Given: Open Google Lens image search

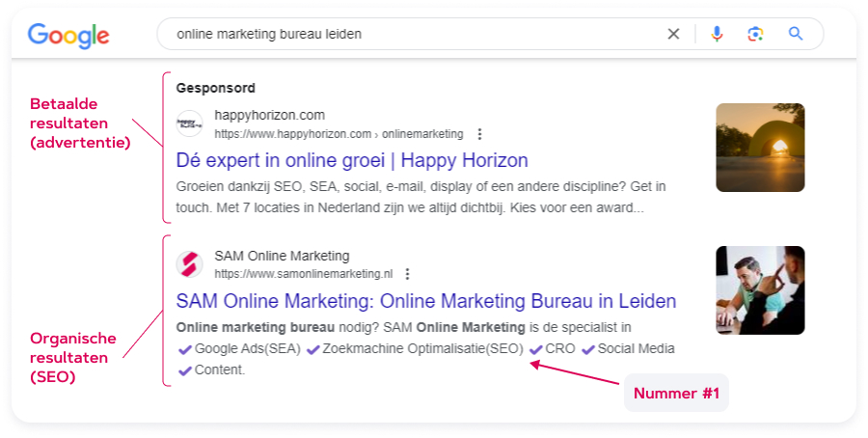Looking at the screenshot, I should (755, 34).
